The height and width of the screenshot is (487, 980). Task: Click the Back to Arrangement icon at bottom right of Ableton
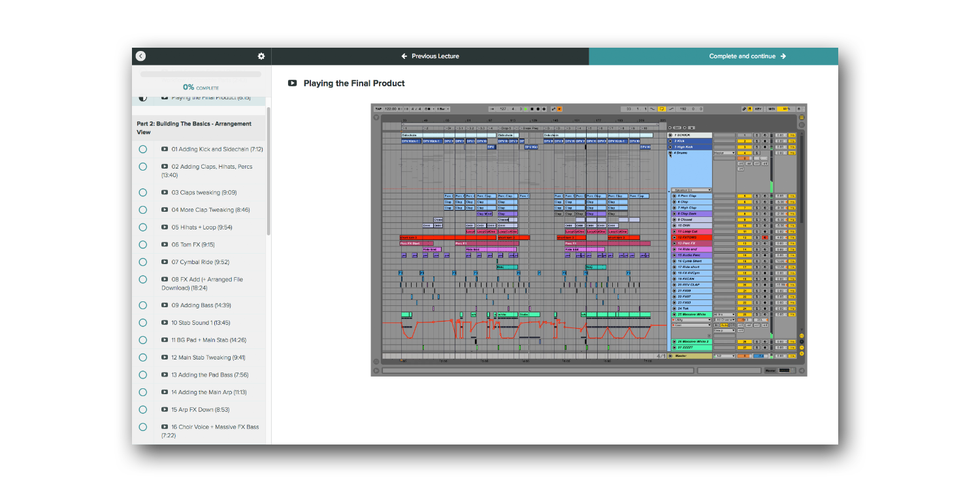coord(802,371)
